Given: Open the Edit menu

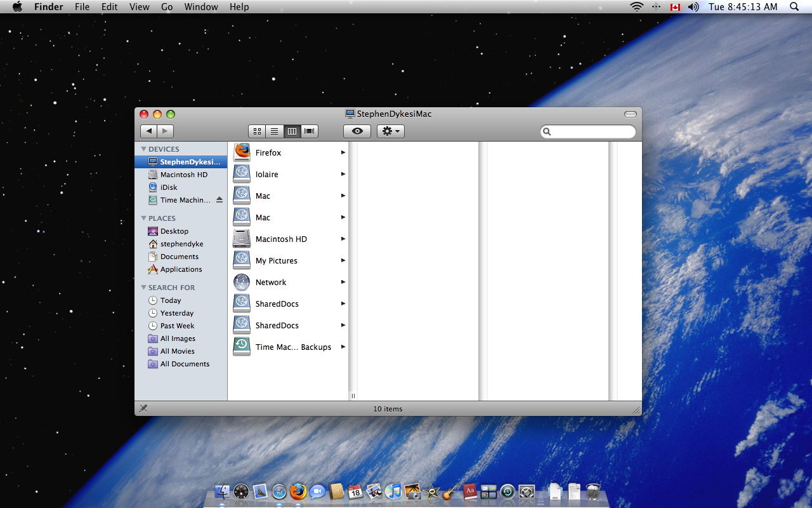Looking at the screenshot, I should coord(110,7).
